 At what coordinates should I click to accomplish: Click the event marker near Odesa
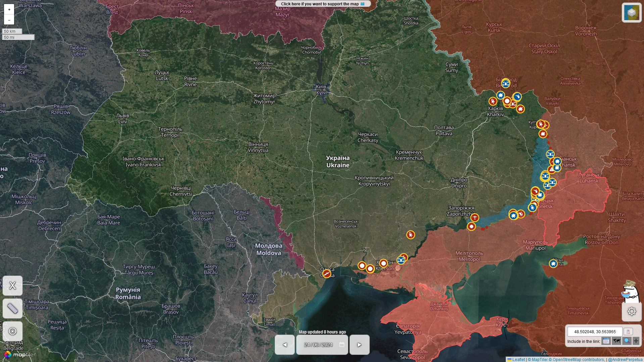(x=327, y=274)
